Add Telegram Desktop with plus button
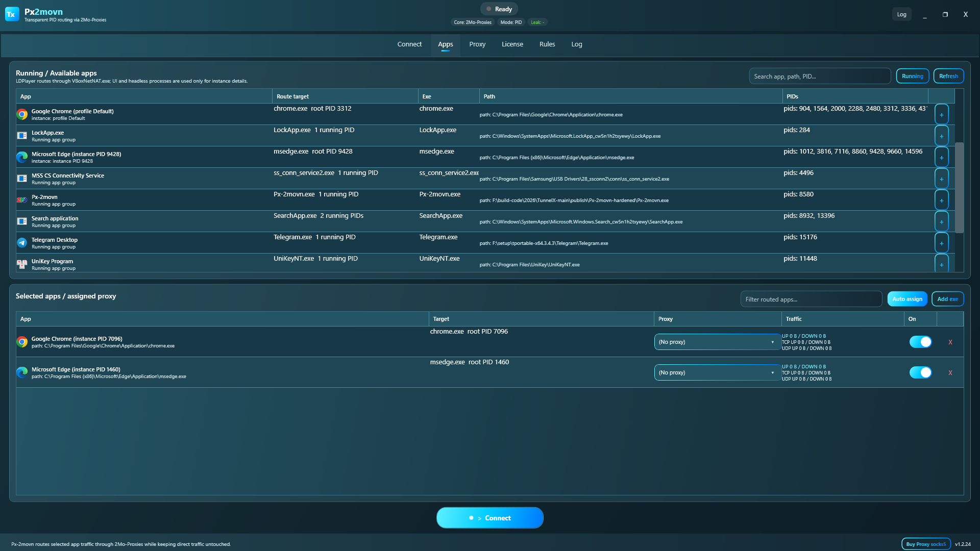 click(942, 243)
